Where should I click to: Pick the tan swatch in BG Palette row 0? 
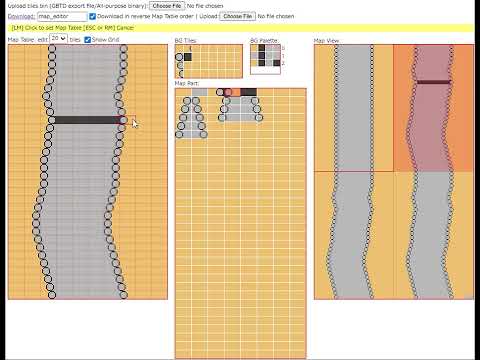(254, 48)
